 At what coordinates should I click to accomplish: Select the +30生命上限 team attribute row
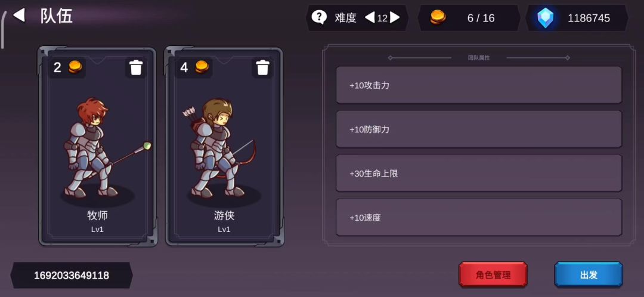pyautogui.click(x=479, y=173)
